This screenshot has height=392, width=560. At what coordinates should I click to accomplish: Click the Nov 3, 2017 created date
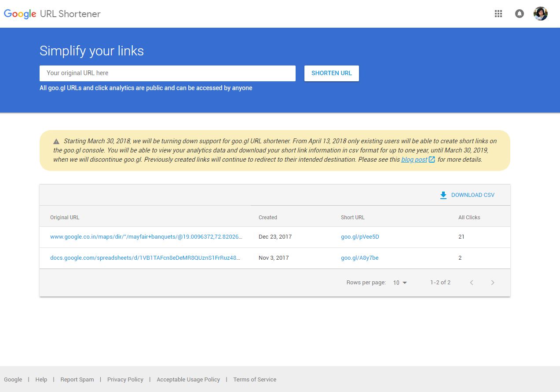pos(274,258)
